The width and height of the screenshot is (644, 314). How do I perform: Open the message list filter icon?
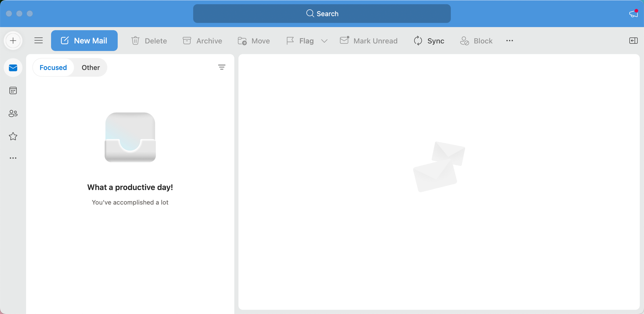(x=222, y=67)
